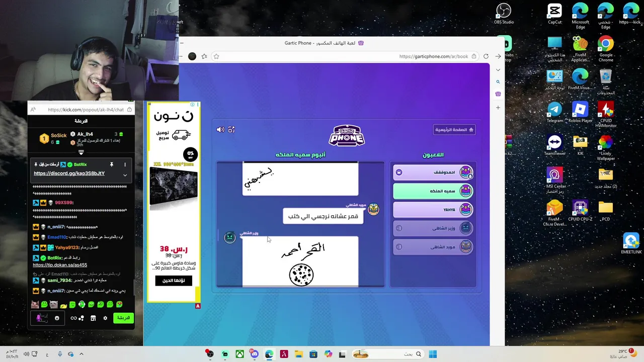
Task: Expand the browser sidebar chevron
Action: (x=498, y=70)
